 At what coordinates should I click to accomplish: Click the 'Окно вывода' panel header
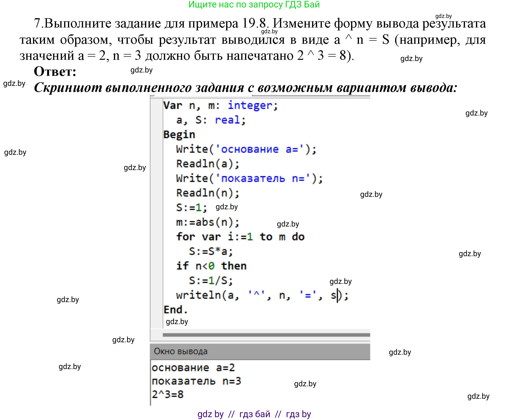coord(260,352)
